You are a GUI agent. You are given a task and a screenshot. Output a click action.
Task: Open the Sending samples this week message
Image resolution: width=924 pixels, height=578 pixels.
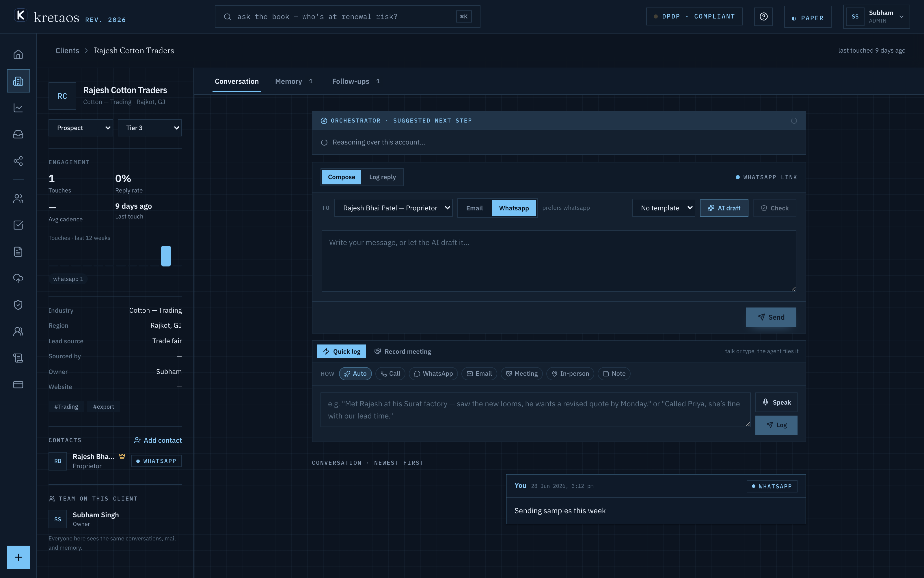655,499
